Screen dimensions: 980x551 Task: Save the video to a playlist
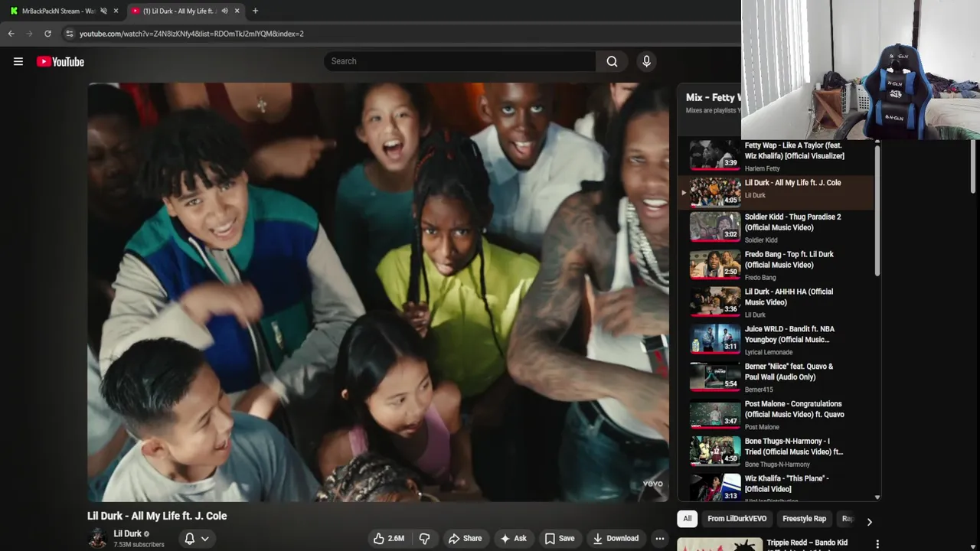tap(559, 539)
